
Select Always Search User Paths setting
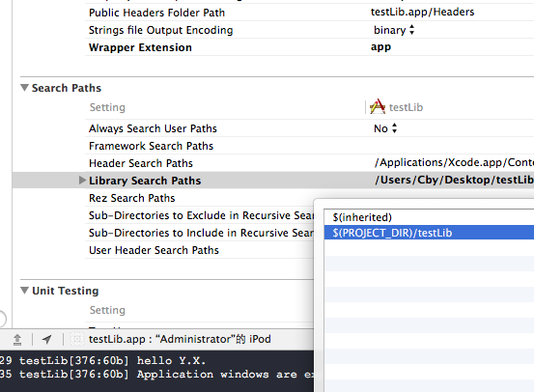pos(153,128)
